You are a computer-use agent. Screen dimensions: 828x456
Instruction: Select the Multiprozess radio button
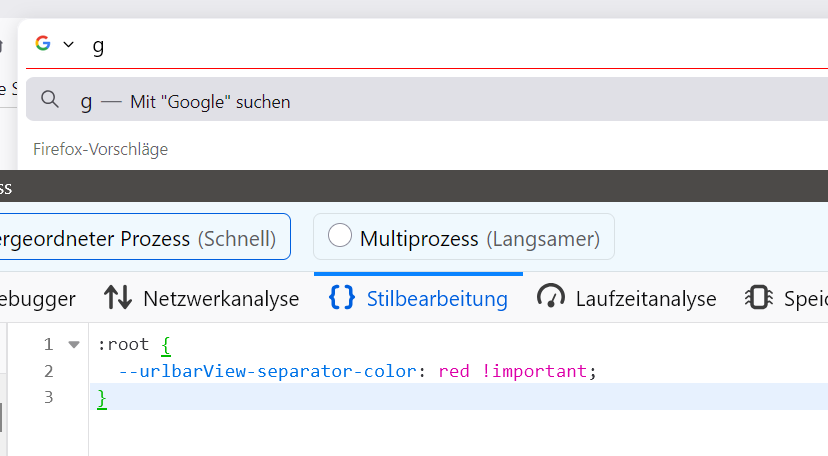(340, 236)
